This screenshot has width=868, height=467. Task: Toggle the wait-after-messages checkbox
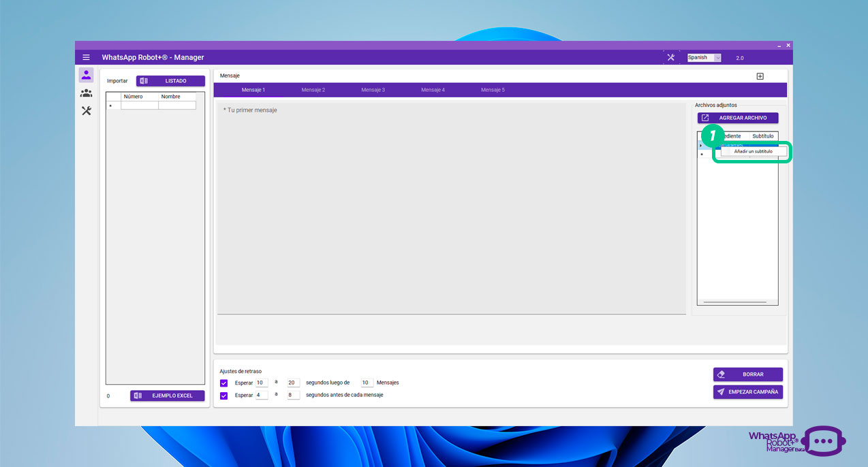point(224,383)
